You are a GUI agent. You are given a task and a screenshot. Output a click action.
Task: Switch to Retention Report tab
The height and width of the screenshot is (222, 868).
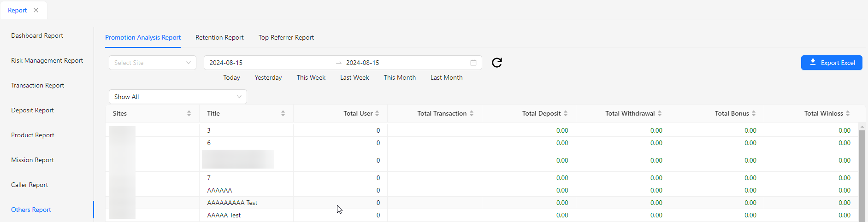[219, 37]
